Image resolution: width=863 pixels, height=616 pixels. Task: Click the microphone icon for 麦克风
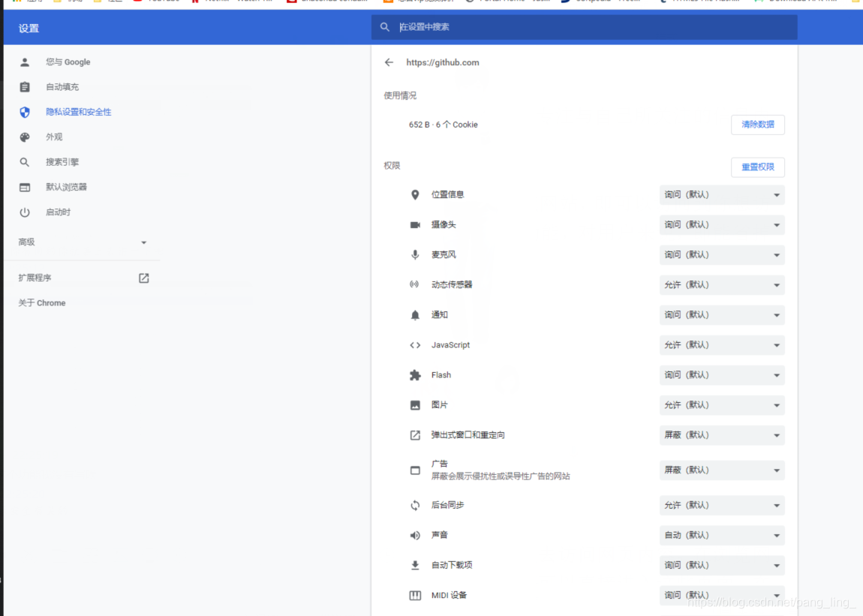pyautogui.click(x=415, y=255)
